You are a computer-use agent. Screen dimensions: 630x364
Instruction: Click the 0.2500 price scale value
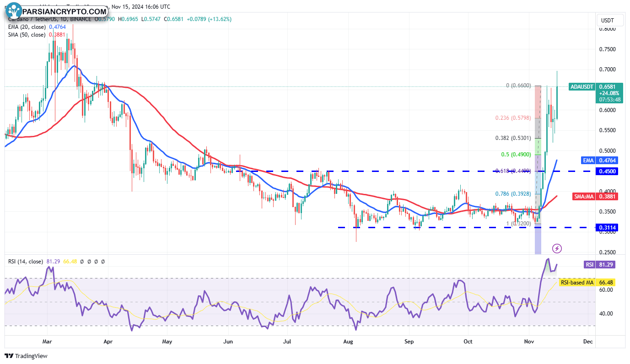[608, 252]
